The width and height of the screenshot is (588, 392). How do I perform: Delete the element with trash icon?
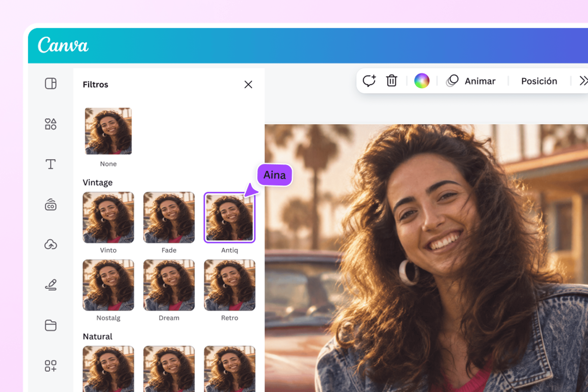pos(392,81)
